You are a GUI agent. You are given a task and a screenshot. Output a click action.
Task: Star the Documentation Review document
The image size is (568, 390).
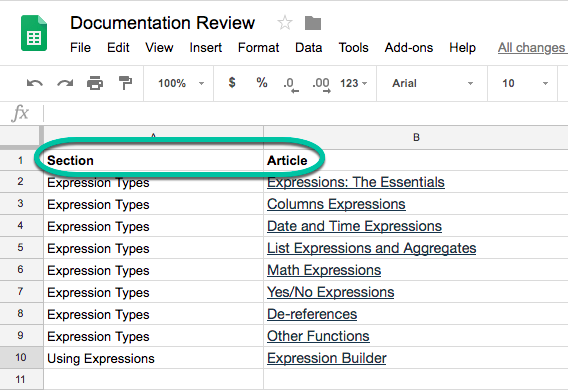coord(285,23)
